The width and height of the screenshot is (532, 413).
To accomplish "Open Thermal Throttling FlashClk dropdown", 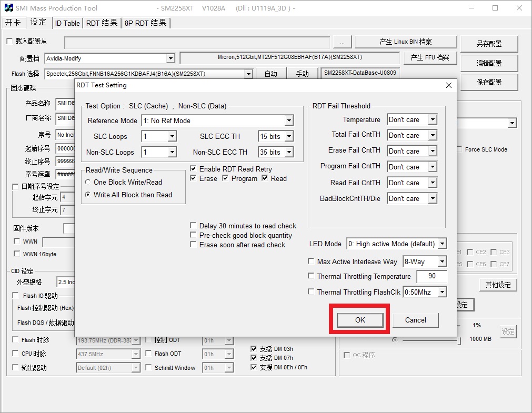I will pyautogui.click(x=441, y=292).
